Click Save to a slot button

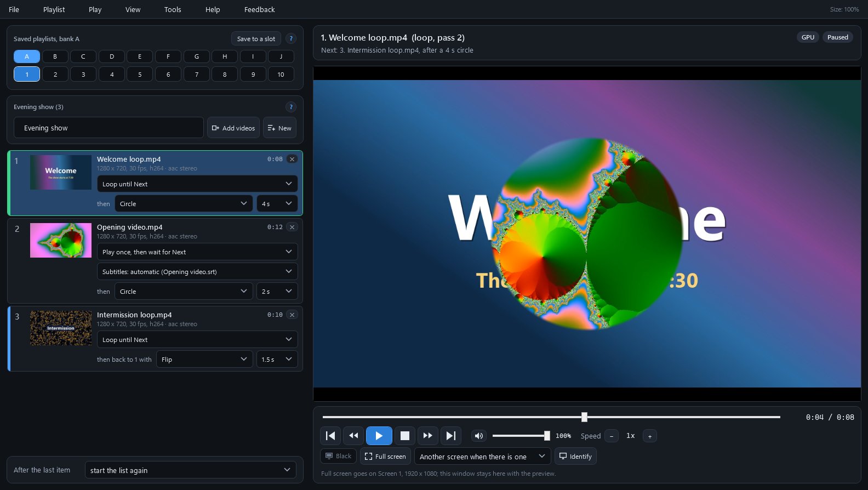pyautogui.click(x=256, y=38)
